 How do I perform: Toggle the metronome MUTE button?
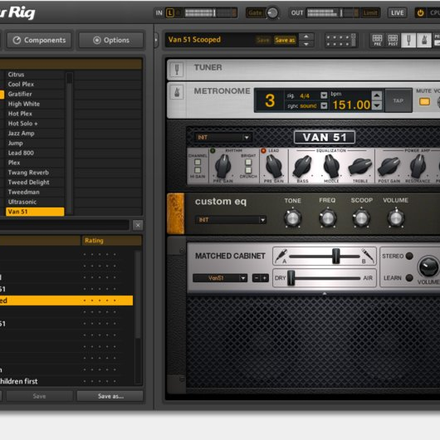(424, 102)
